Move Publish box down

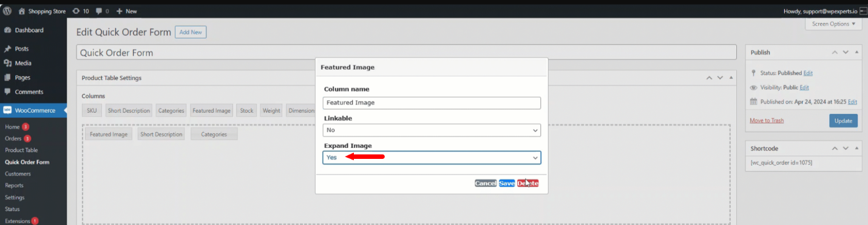(846, 53)
